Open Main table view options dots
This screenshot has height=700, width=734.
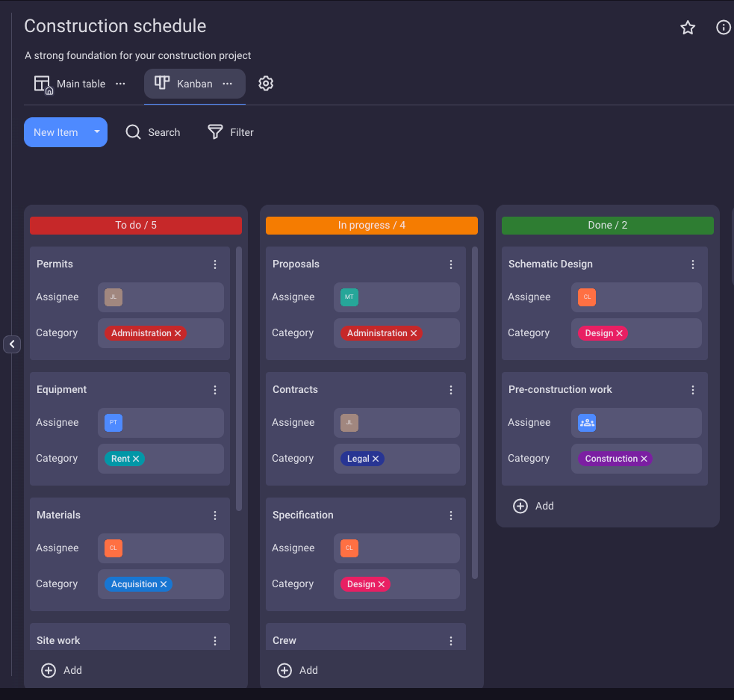120,84
